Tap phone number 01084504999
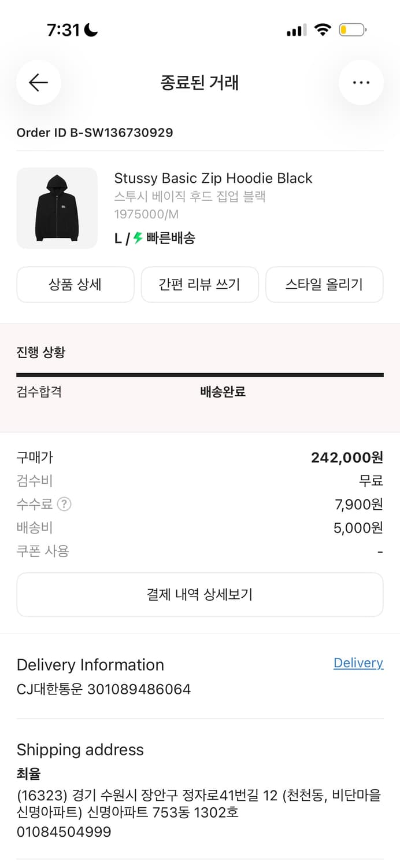The width and height of the screenshot is (400, 868). coord(64,832)
